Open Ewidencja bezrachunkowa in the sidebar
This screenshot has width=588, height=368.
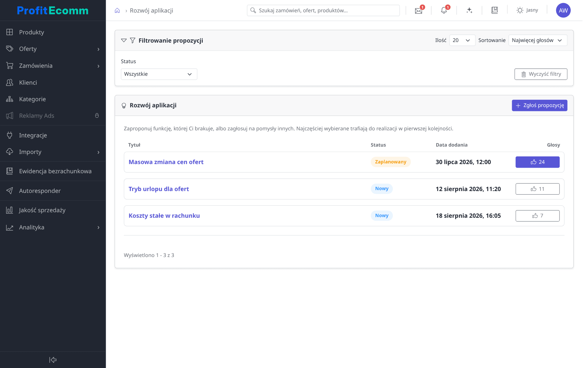click(53, 171)
